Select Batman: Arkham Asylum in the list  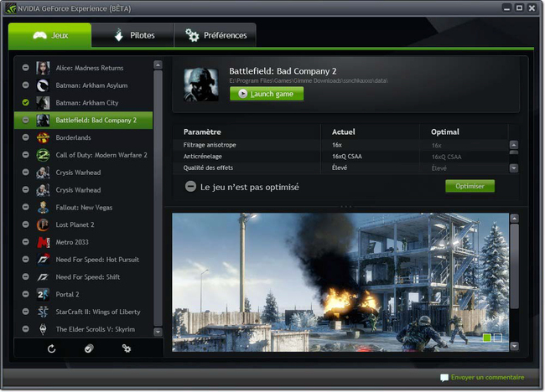(x=83, y=85)
